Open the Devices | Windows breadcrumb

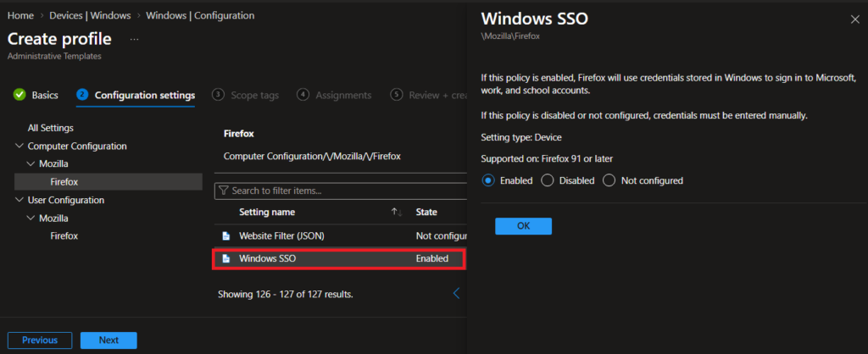90,15
